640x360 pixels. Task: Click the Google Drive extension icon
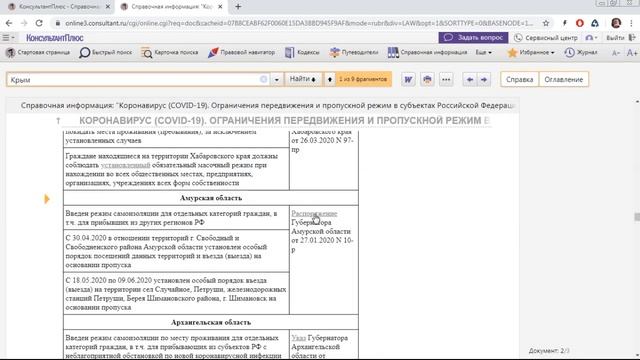click(x=595, y=23)
